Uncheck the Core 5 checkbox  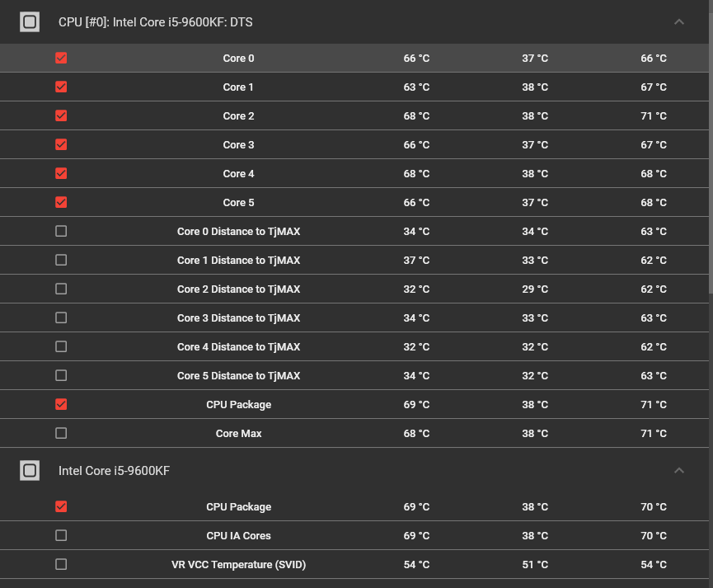point(61,203)
